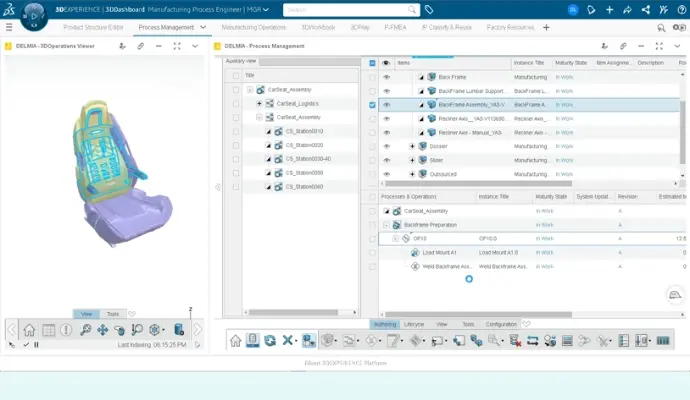Select the Pan four-arrow tool in the viewer
This screenshot has width=690, height=400.
point(103,330)
